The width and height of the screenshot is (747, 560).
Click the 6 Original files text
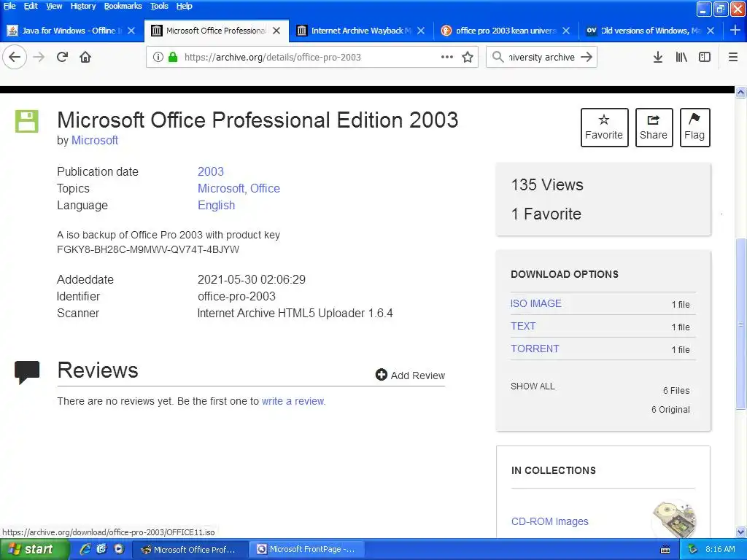coord(671,410)
